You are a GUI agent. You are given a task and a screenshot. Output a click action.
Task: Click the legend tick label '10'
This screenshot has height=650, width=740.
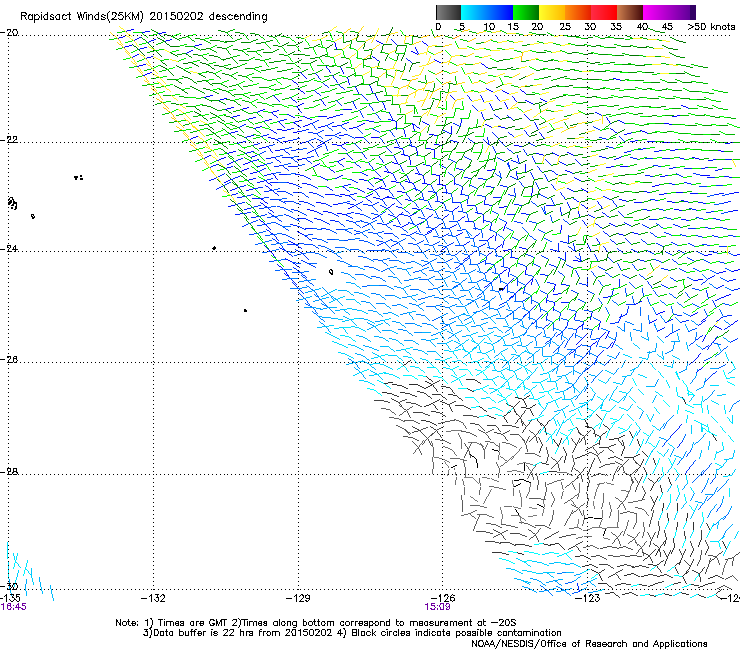pos(489,26)
